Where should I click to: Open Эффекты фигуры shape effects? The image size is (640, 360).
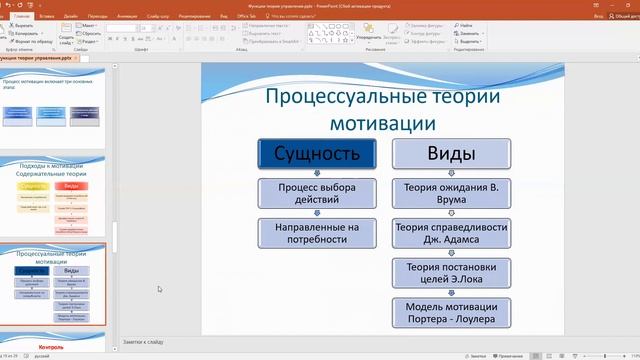tap(424, 41)
